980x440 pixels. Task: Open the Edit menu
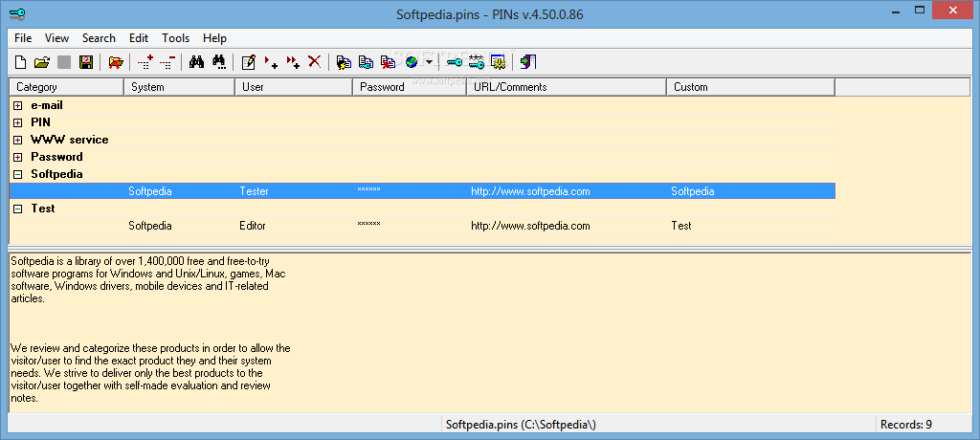point(139,38)
